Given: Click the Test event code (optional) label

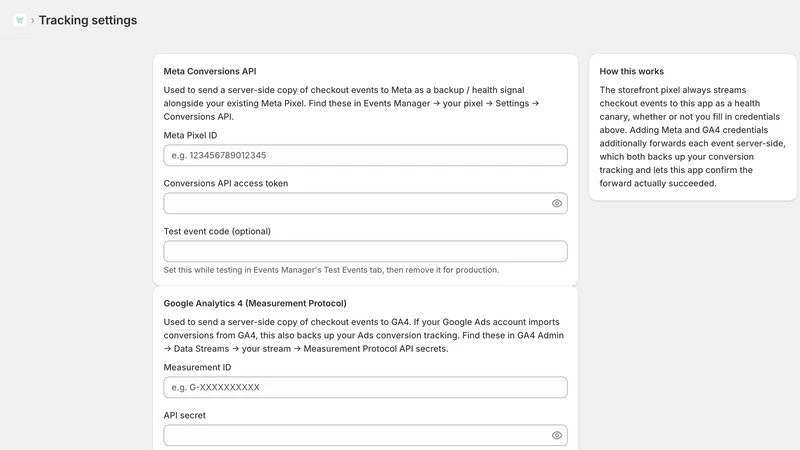Looking at the screenshot, I should 217,231.
